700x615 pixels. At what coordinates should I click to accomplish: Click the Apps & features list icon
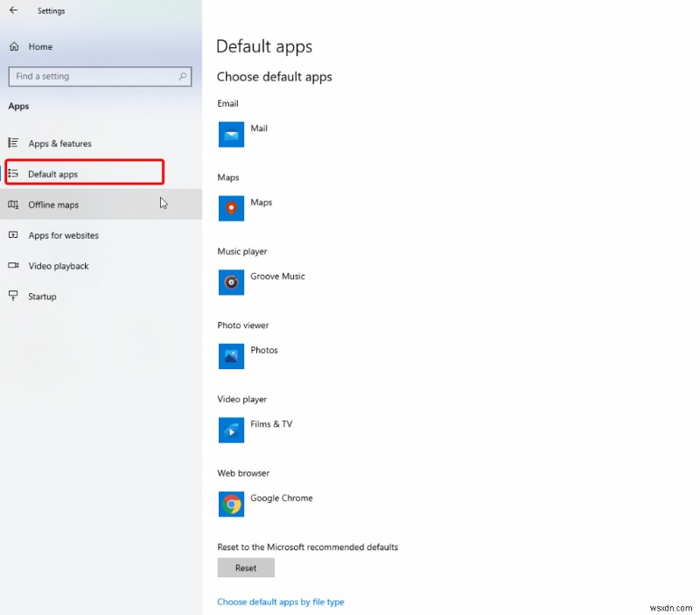[13, 143]
